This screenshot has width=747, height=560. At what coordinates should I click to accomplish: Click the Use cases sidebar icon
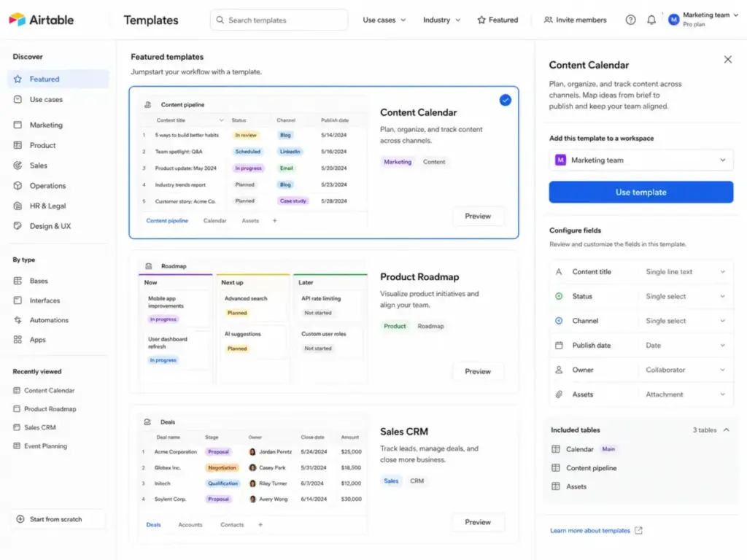tap(18, 99)
